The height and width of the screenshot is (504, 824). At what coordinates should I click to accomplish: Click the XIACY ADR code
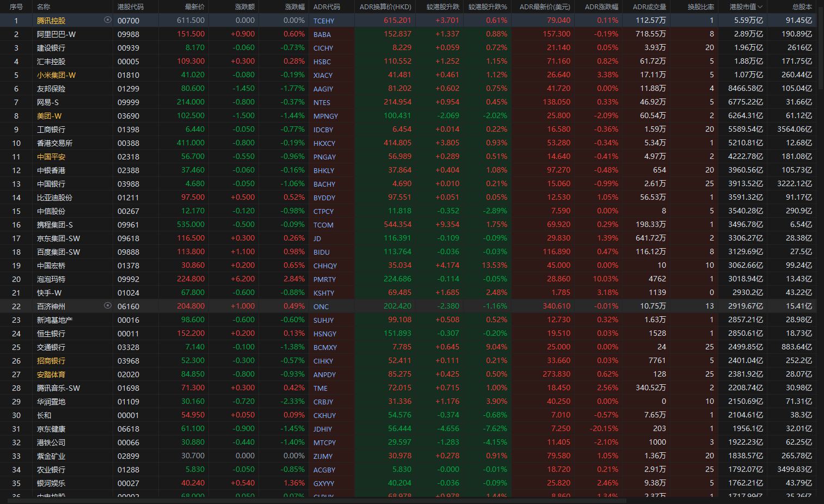click(323, 75)
